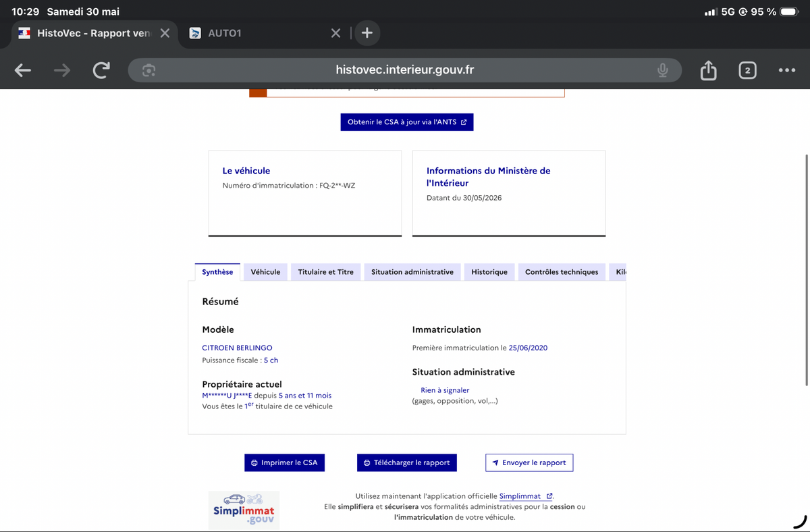Screen dimensions: 810x532
Task: Tap the microphone voice search icon
Action: [663, 70]
